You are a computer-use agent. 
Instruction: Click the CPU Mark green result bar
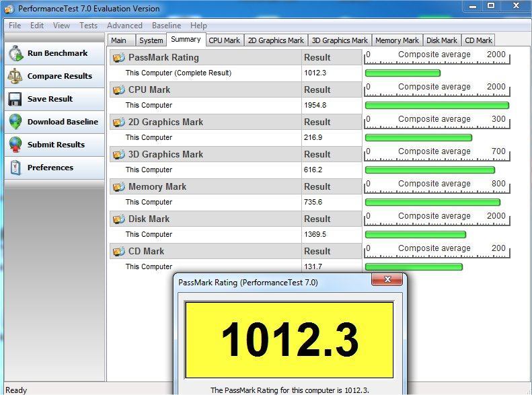pos(437,105)
